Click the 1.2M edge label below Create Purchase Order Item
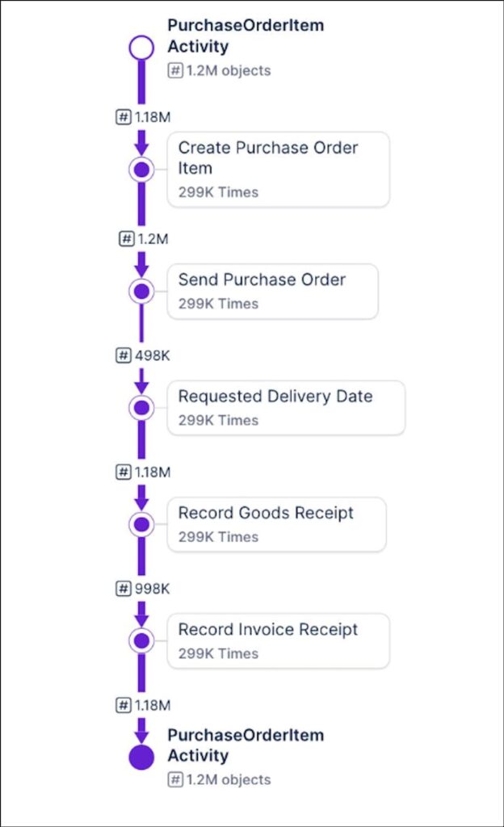This screenshot has height=827, width=504. point(145,239)
